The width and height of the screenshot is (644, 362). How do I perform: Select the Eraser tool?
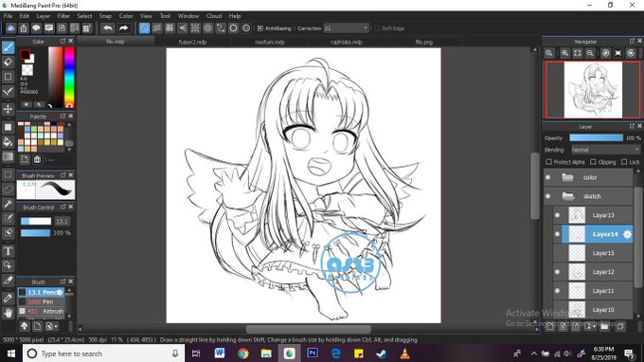(8, 62)
